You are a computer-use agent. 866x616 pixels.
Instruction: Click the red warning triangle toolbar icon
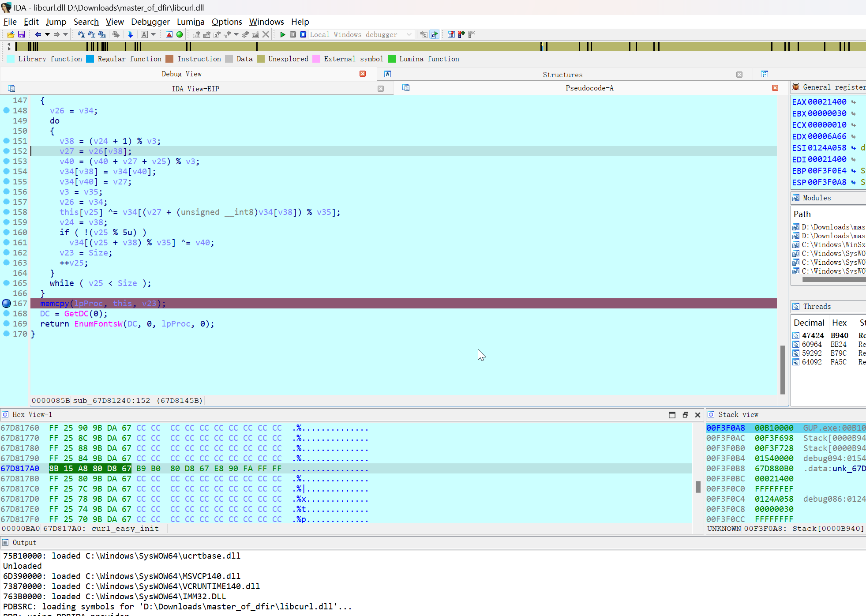point(169,34)
